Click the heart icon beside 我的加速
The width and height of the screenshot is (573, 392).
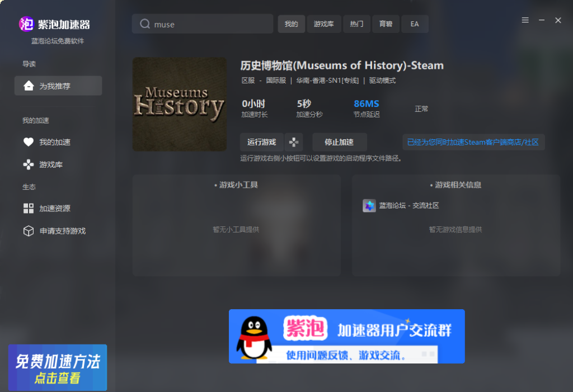(29, 141)
